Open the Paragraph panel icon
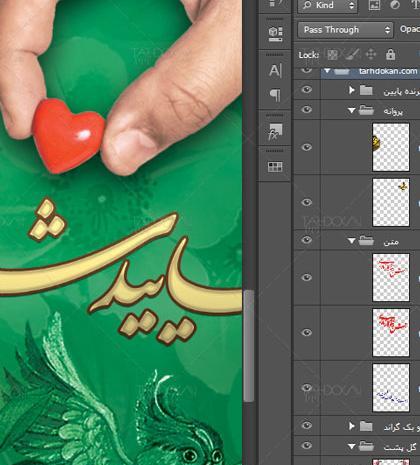This screenshot has height=465, width=420. click(x=275, y=96)
